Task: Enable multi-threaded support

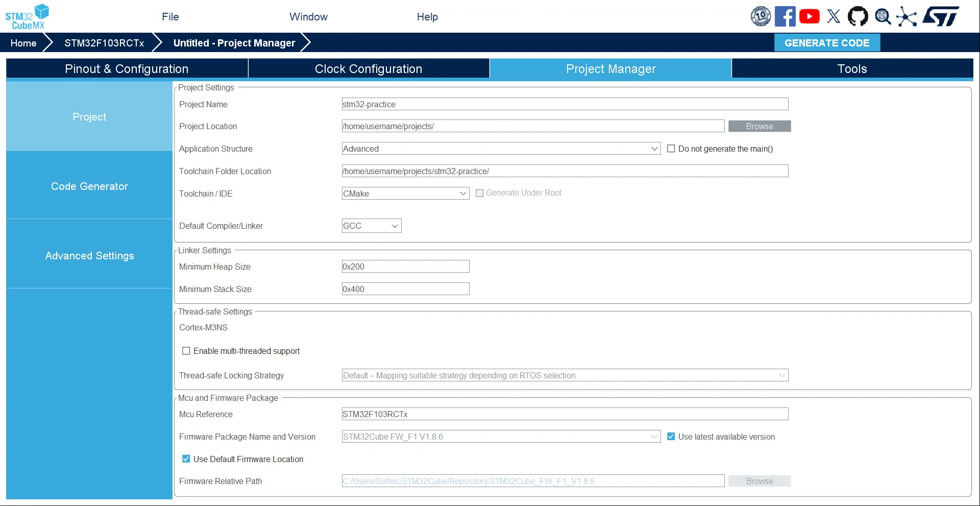Action: pyautogui.click(x=186, y=350)
